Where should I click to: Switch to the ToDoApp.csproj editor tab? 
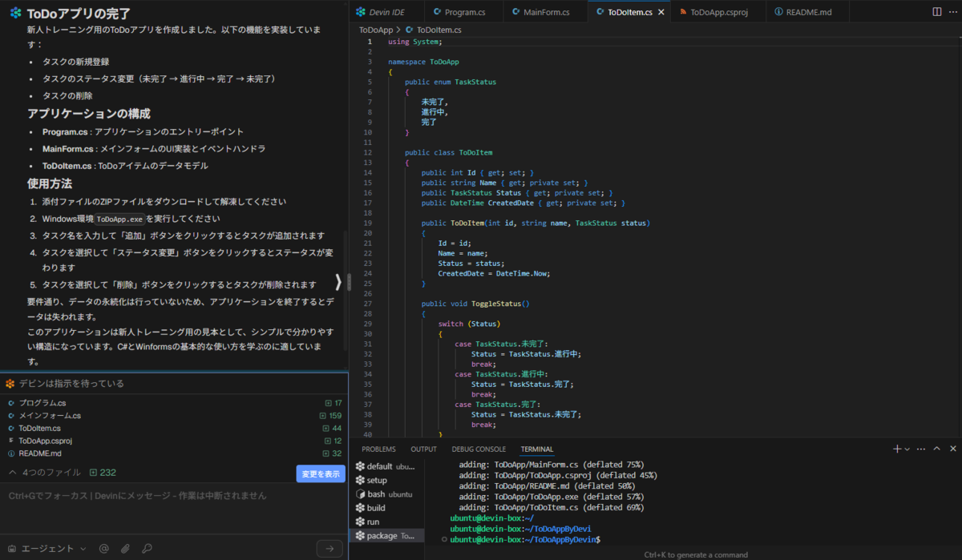[x=717, y=12]
